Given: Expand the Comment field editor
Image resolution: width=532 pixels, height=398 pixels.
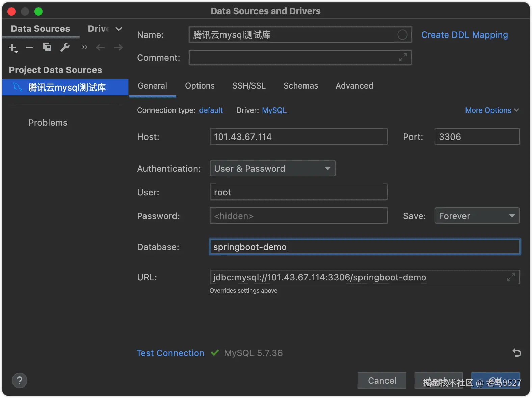Looking at the screenshot, I should [403, 57].
